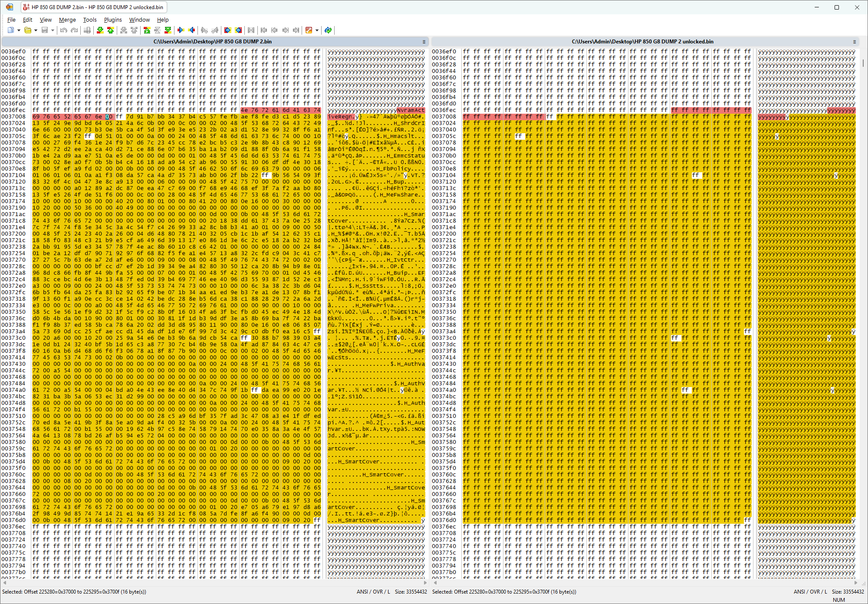
Task: Copy all differences to the left
Action: [238, 30]
